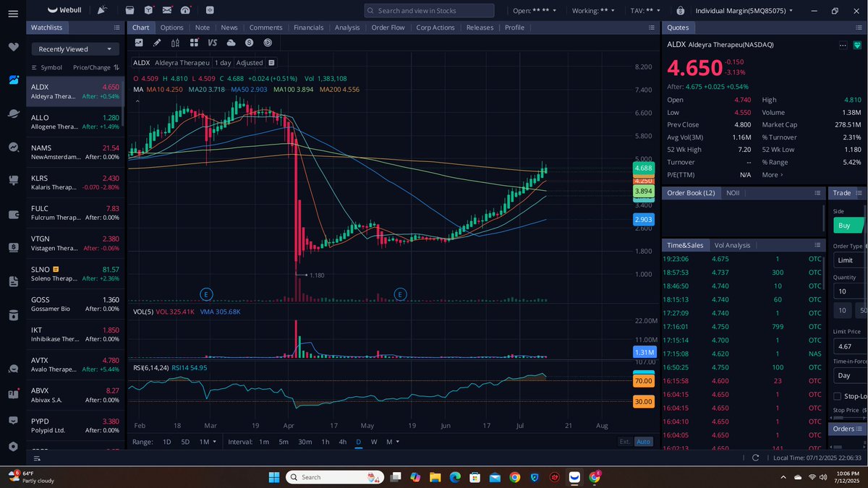
Task: Open Google Chrome from the taskbar
Action: pyautogui.click(x=514, y=477)
